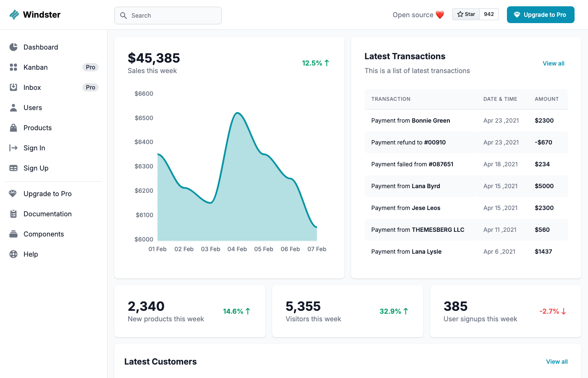The width and height of the screenshot is (588, 378).
Task: Open View all latest transactions
Action: point(553,63)
